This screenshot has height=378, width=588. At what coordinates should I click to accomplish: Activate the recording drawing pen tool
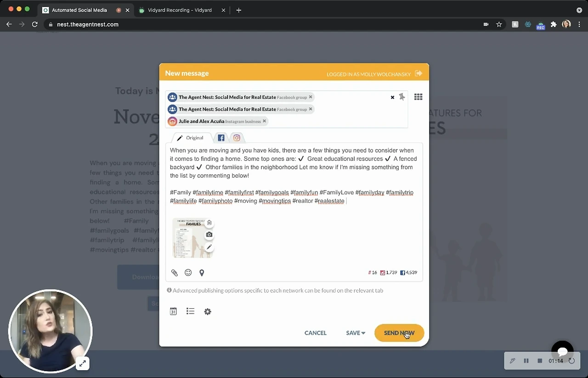[x=513, y=361]
